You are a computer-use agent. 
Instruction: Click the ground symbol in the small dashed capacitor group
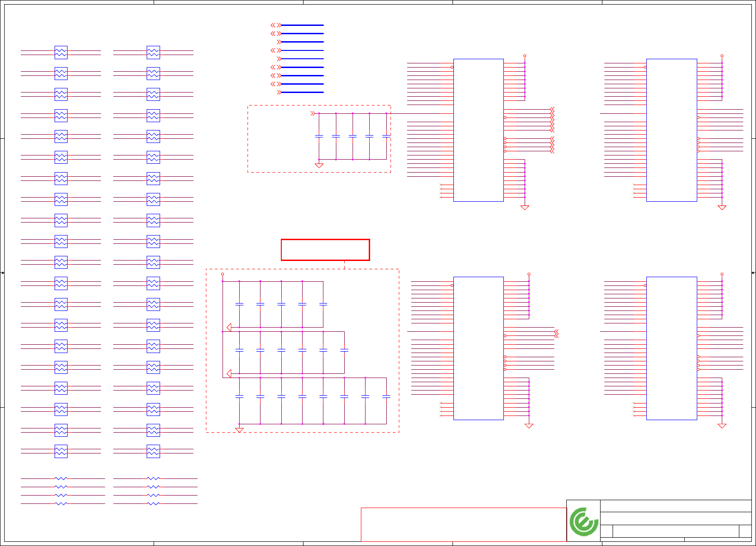(x=319, y=165)
